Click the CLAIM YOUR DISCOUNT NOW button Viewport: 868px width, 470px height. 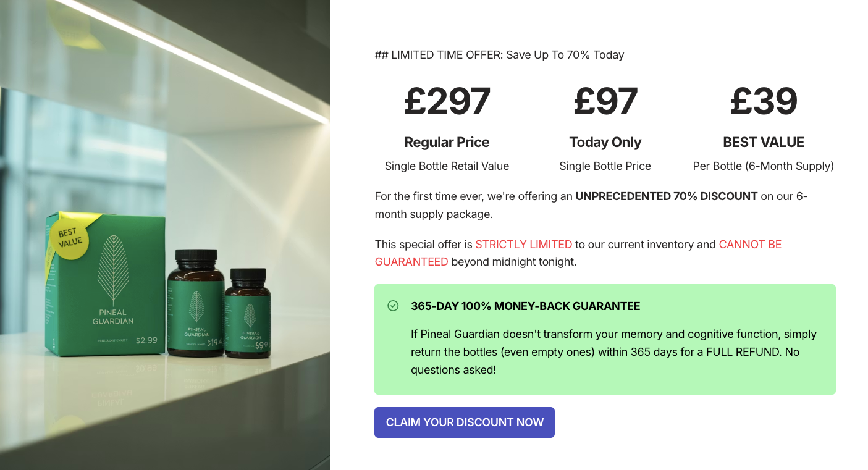[x=464, y=422]
